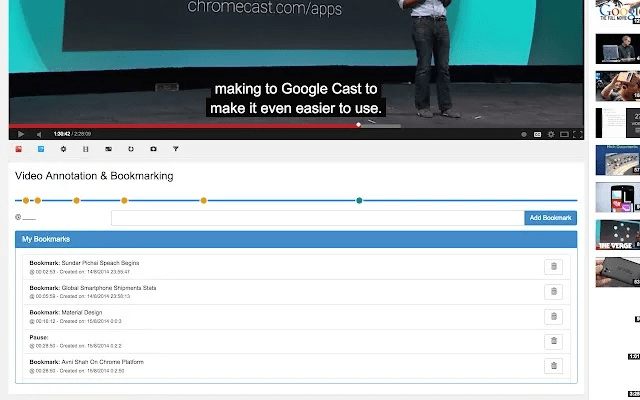Open the YouTube player settings gear
The height and width of the screenshot is (400, 640).
pos(550,133)
